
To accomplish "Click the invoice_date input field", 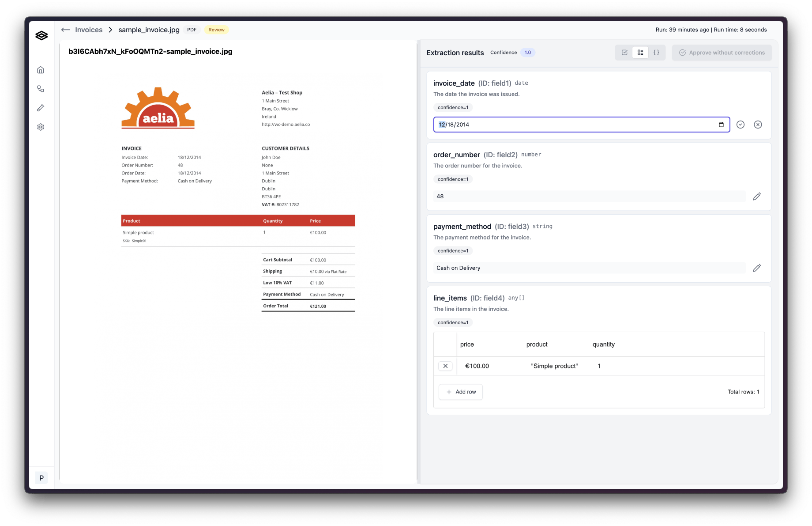I will [574, 125].
